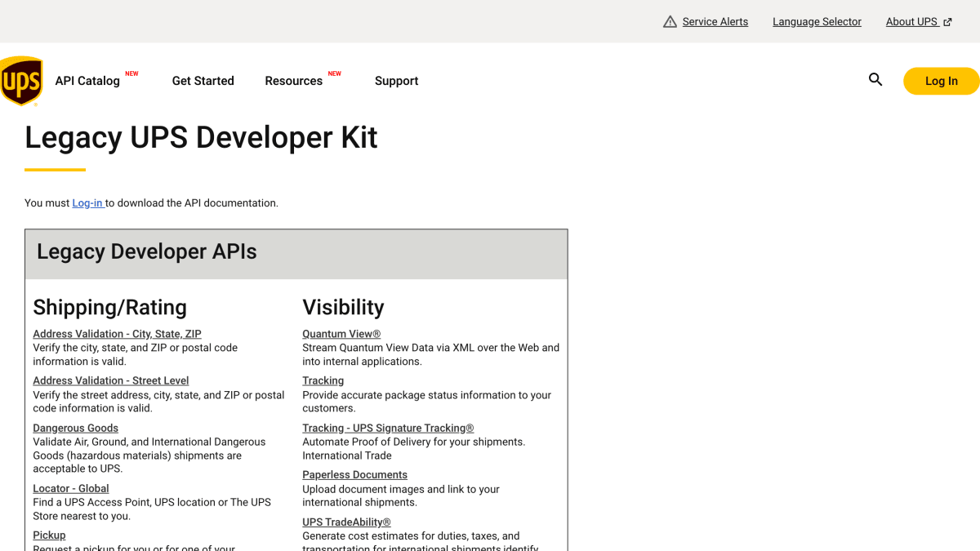Open the About UPS link
This screenshot has height=551, width=980.
[911, 22]
